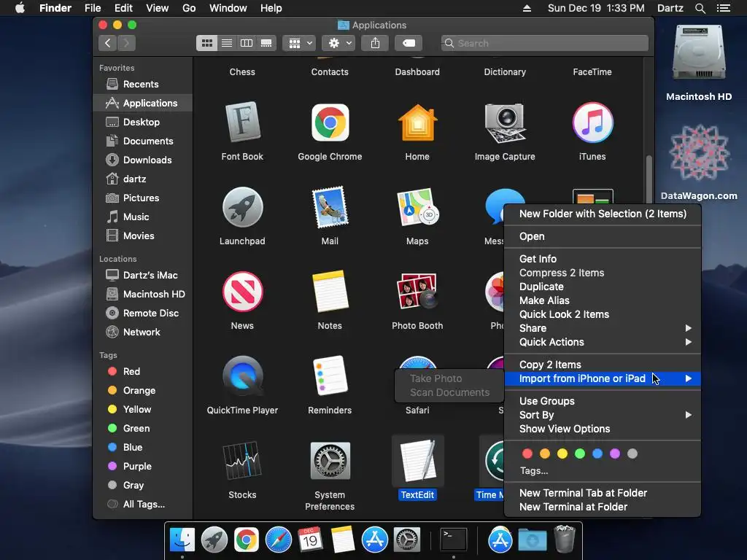
Task: Choose New Terminal at Folder
Action: (x=603, y=507)
